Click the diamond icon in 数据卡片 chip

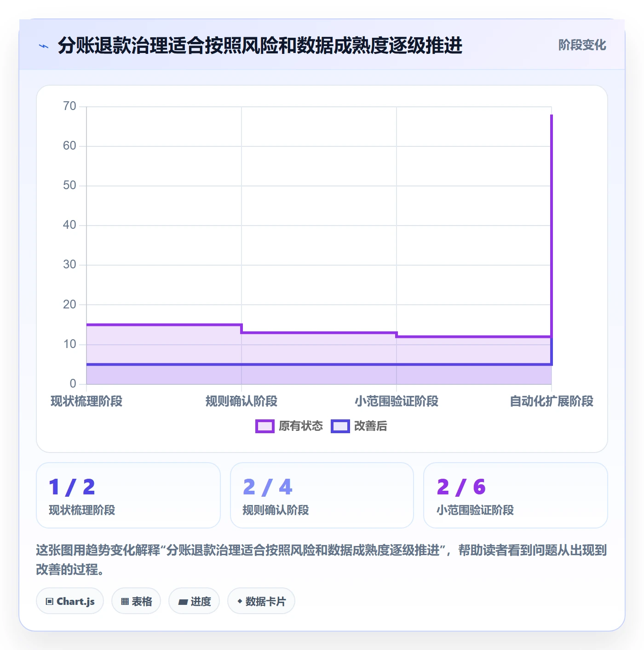[x=240, y=601]
